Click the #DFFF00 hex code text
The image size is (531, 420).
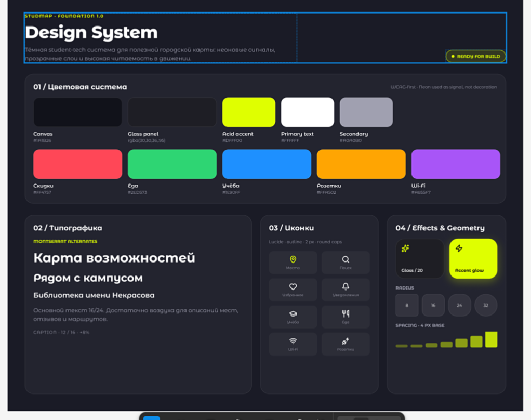(232, 140)
